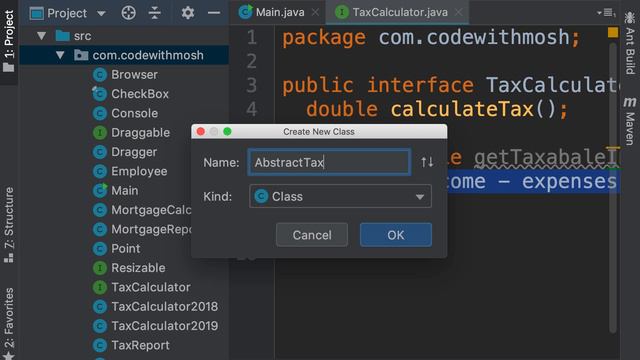
Task: Show hidden tabs list dropdown
Action: (606, 13)
